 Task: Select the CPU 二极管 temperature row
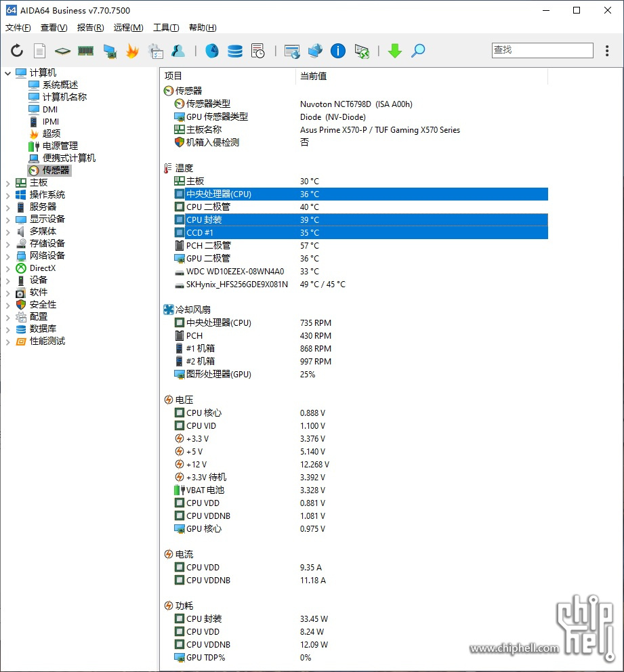point(360,207)
